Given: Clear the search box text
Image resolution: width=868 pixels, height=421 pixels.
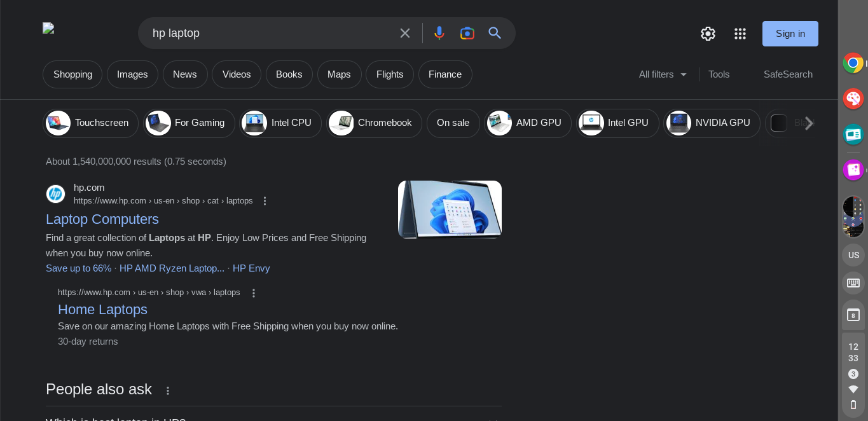Looking at the screenshot, I should (x=405, y=33).
